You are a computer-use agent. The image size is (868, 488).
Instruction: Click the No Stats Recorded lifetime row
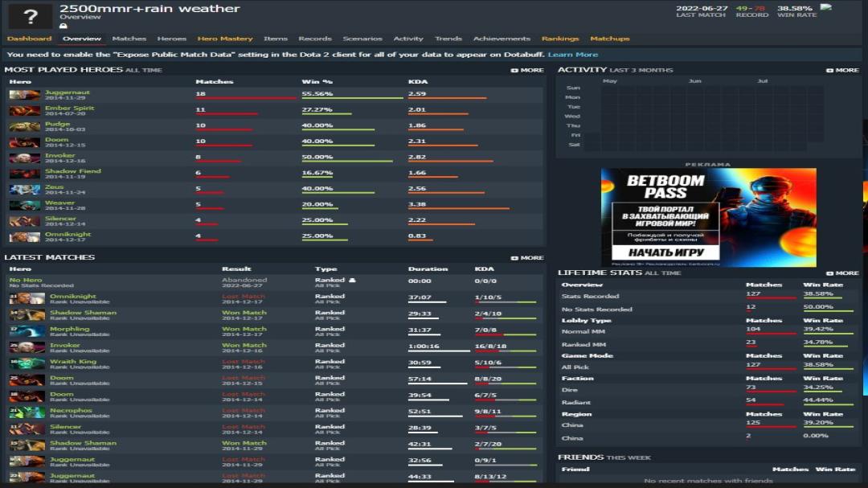click(707, 309)
